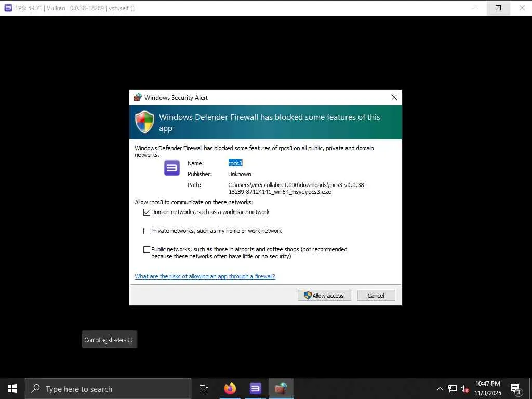532x399 pixels.
Task: Tick the Public networks checkbox
Action: pyautogui.click(x=147, y=249)
